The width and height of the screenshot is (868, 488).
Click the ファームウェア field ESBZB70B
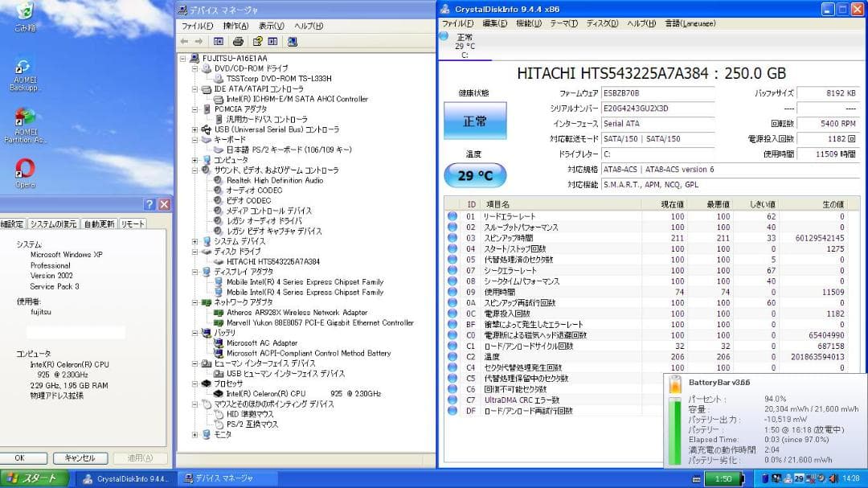point(657,93)
